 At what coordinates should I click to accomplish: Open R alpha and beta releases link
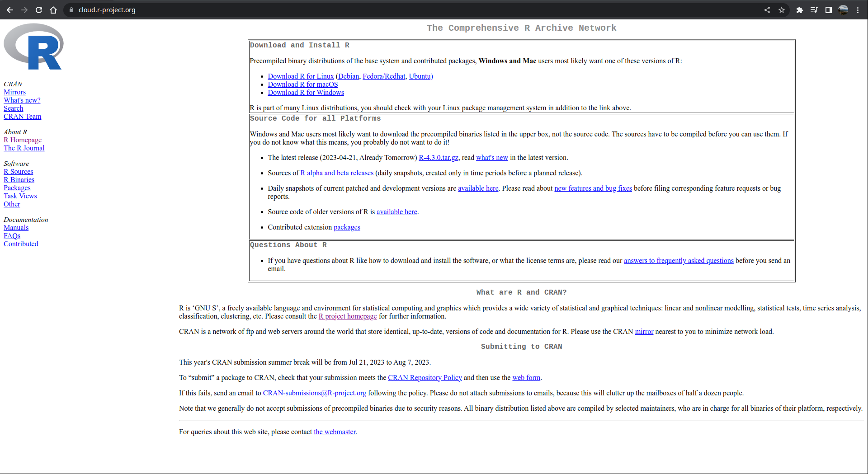coord(337,173)
